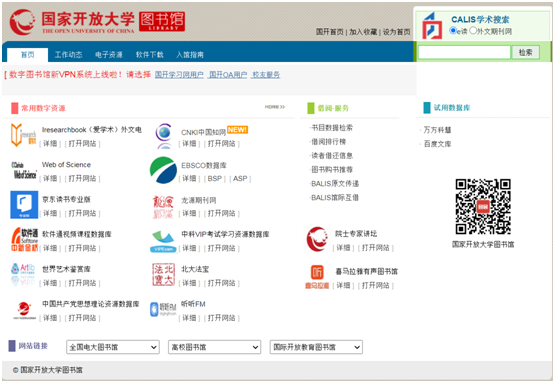The width and height of the screenshot is (555, 383).
Task: Click 打开网站 under 听听FM
Action: click(222, 318)
